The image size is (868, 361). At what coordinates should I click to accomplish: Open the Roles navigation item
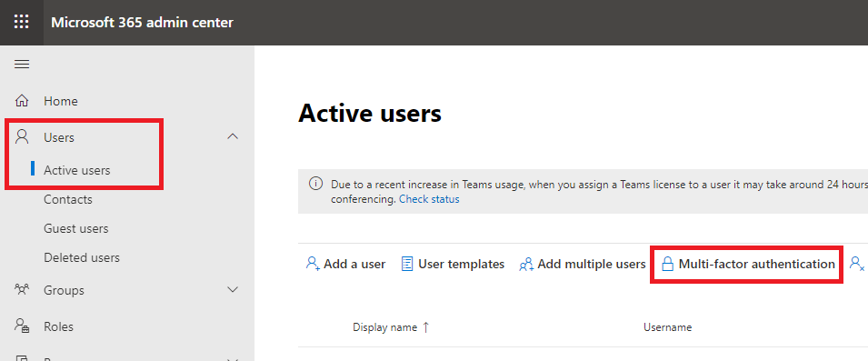[59, 326]
